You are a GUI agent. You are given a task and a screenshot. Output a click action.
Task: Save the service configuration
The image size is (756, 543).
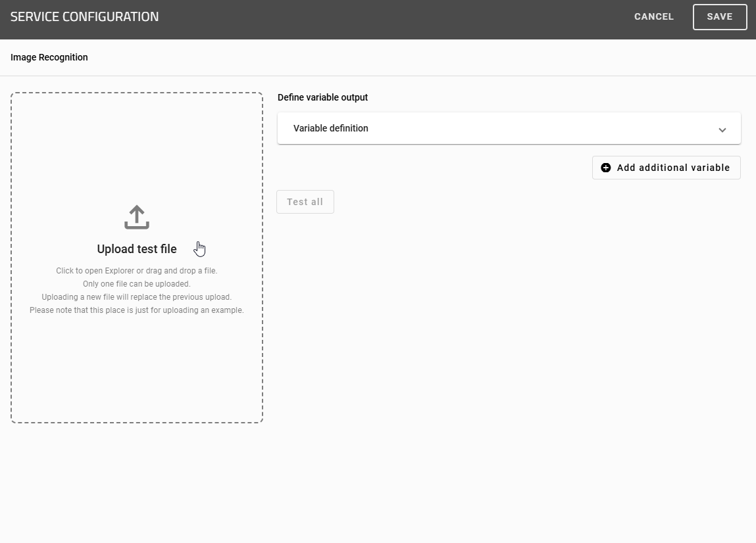coord(719,16)
